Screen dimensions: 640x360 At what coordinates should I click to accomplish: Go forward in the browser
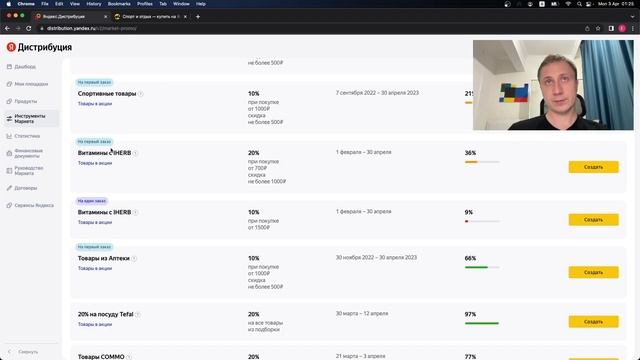(x=18, y=28)
